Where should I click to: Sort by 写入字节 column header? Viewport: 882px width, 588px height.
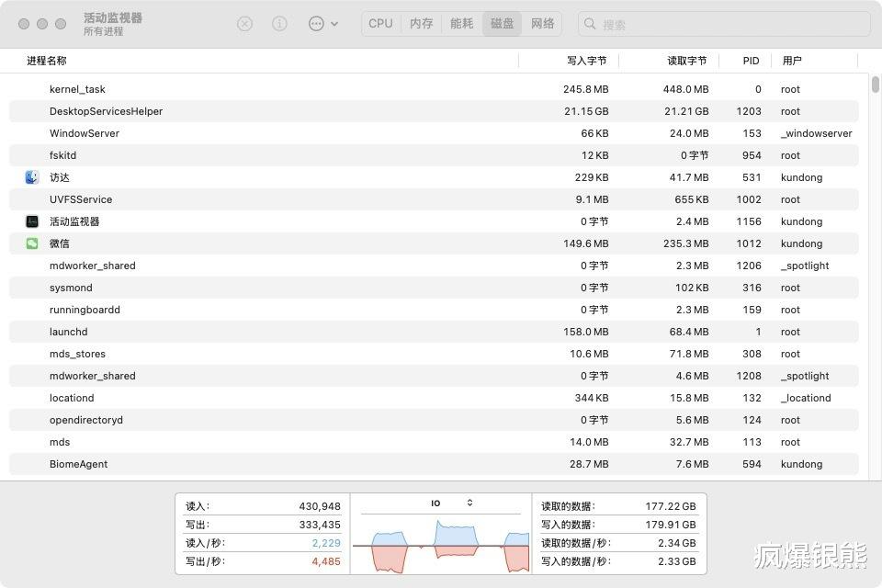coord(587,61)
